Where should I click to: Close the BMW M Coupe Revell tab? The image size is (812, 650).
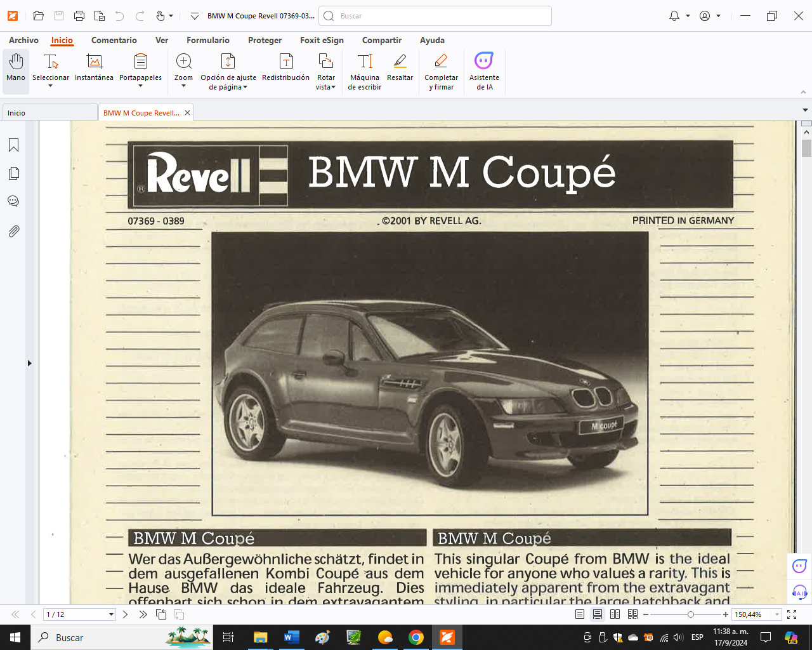(x=187, y=113)
